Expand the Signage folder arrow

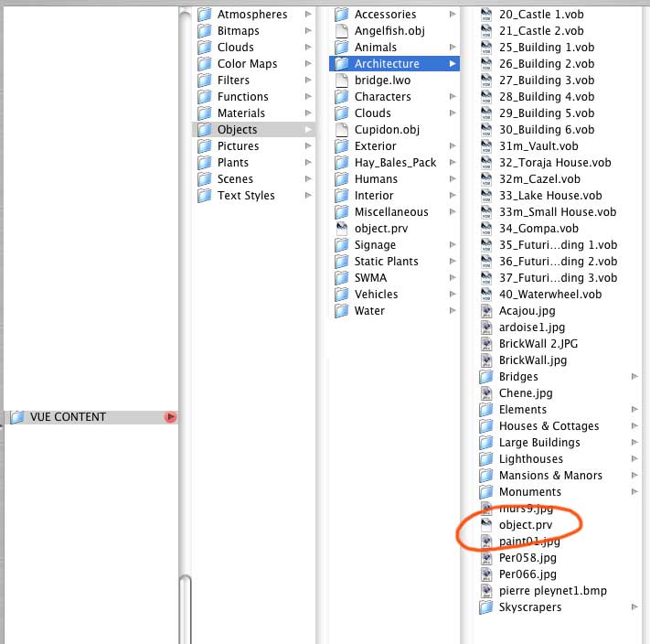pos(453,244)
